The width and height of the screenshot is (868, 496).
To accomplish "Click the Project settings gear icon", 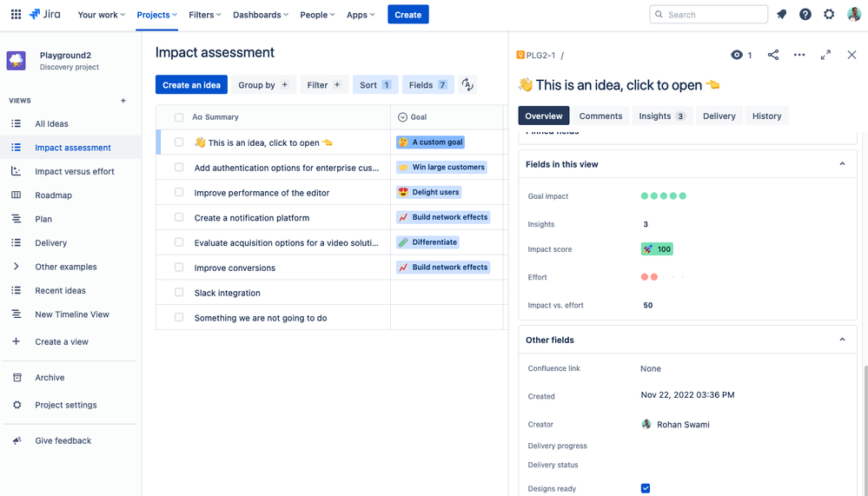I will pyautogui.click(x=17, y=405).
